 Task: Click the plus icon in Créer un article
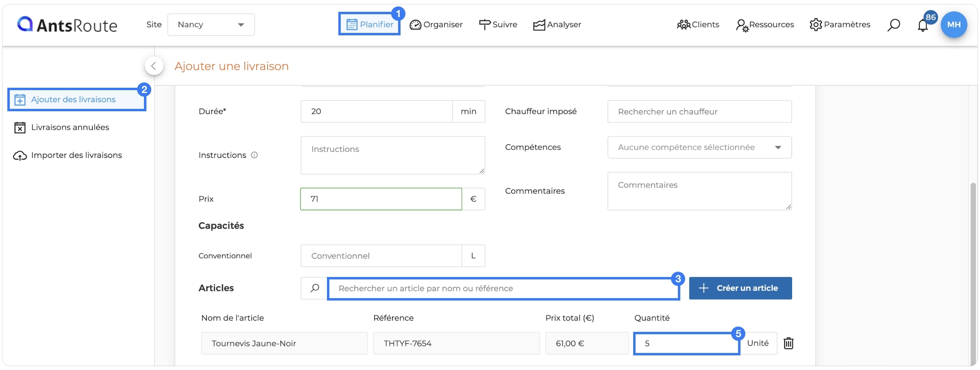click(703, 288)
